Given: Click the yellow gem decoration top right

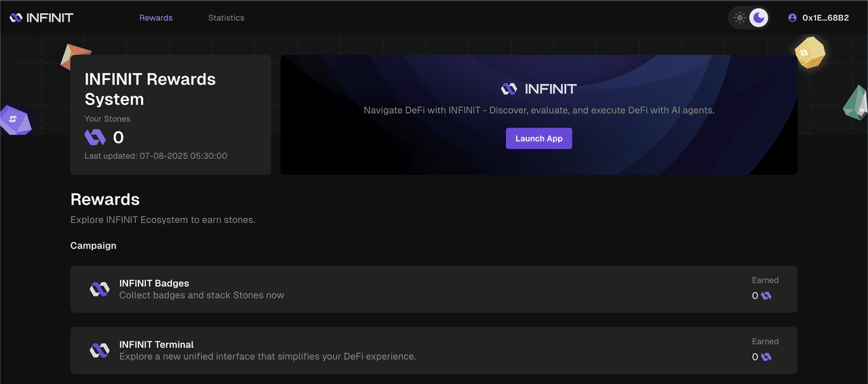Looking at the screenshot, I should coord(810,52).
